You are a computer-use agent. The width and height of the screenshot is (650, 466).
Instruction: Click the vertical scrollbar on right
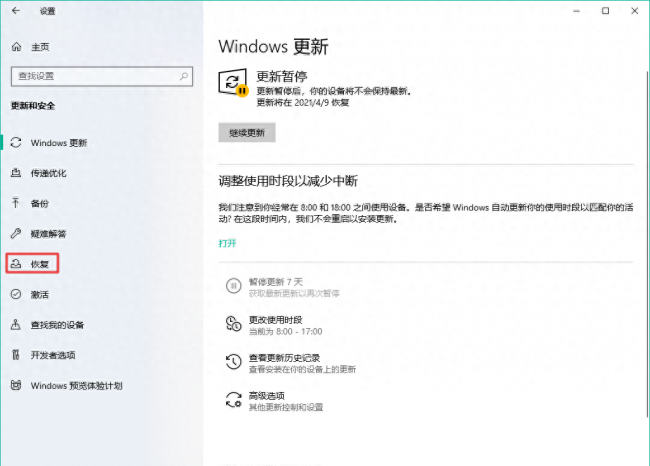coord(647,244)
